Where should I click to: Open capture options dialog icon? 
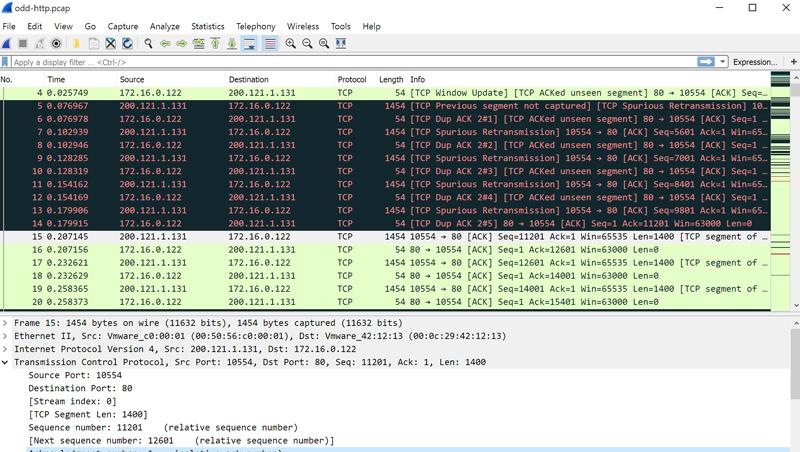(x=56, y=44)
